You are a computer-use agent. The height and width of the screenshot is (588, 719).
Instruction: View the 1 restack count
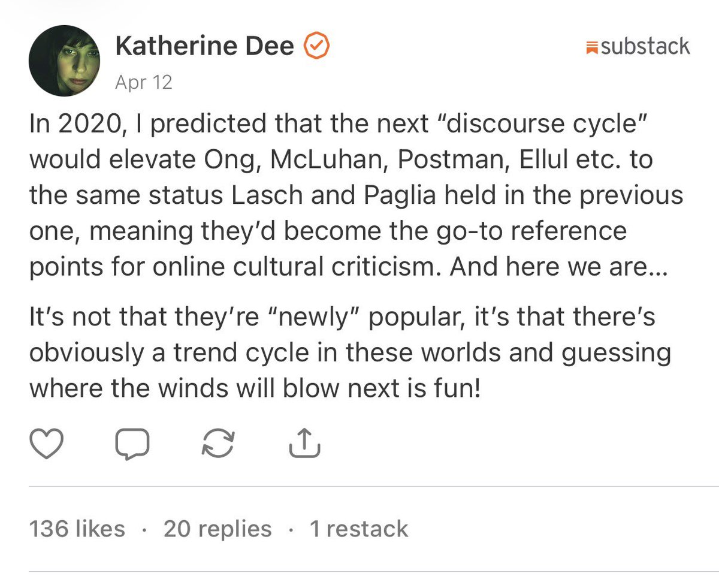coord(359,529)
